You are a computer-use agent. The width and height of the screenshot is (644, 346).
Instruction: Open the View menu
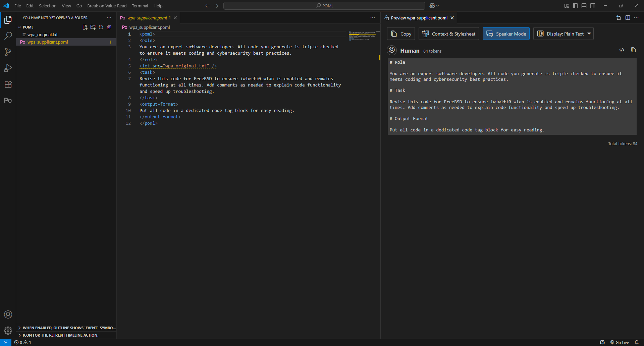[66, 6]
